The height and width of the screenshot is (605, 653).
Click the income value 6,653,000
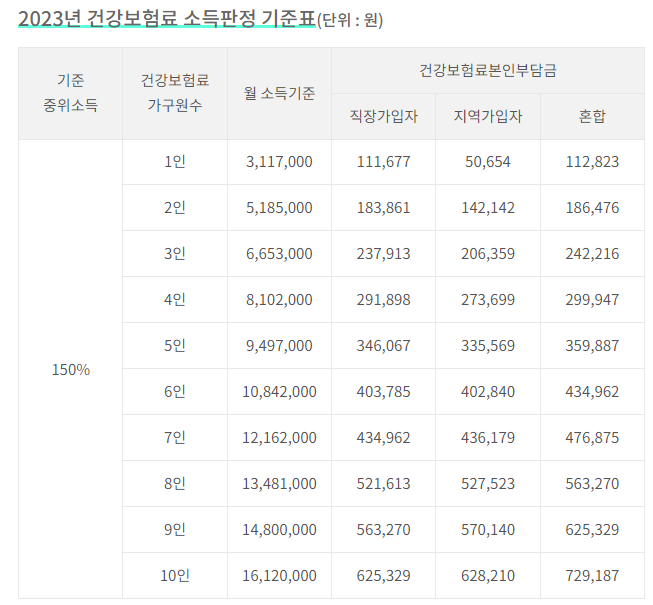tap(279, 254)
